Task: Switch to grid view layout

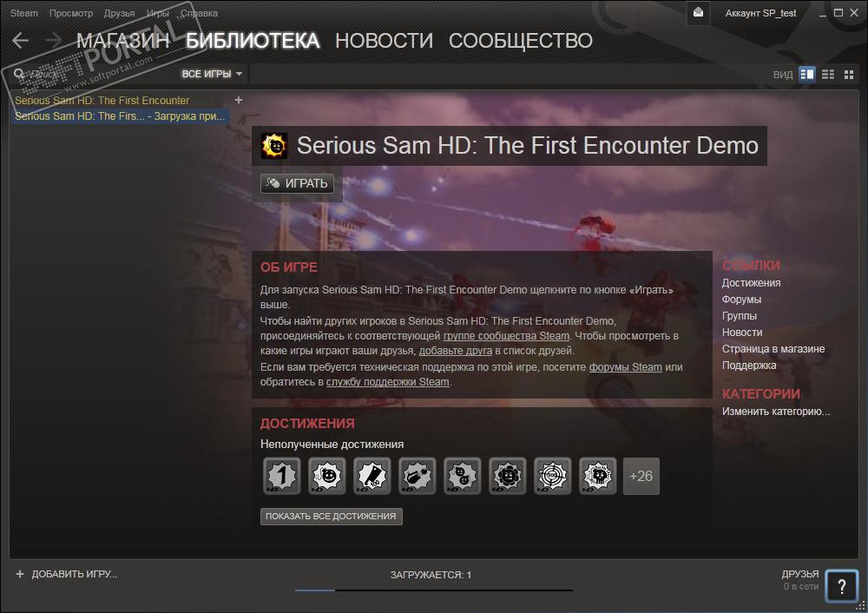Action: 849,74
